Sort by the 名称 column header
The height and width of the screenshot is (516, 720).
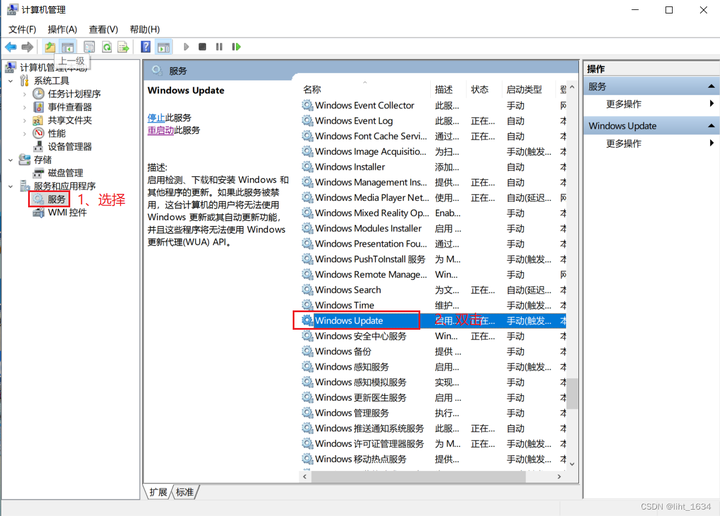click(365, 90)
